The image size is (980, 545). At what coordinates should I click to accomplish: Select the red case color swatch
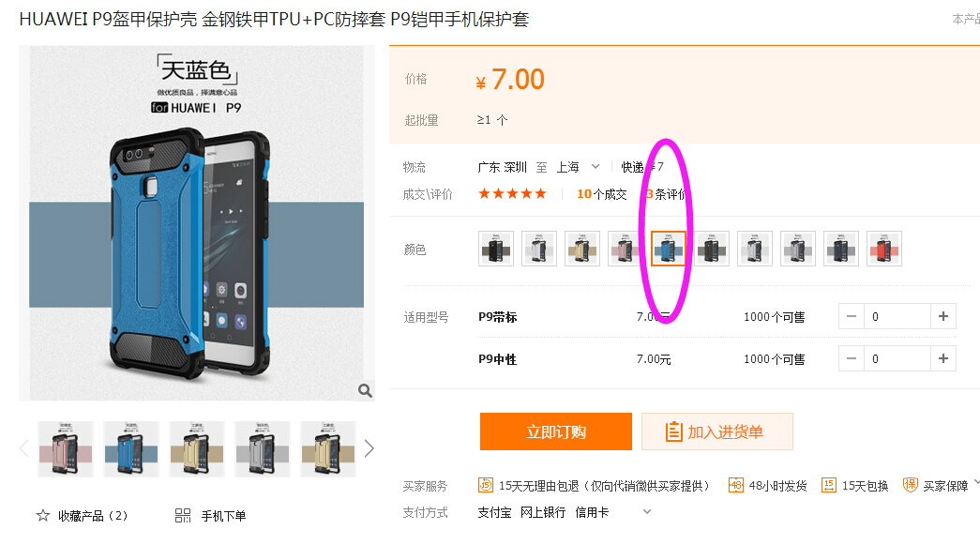(x=883, y=249)
